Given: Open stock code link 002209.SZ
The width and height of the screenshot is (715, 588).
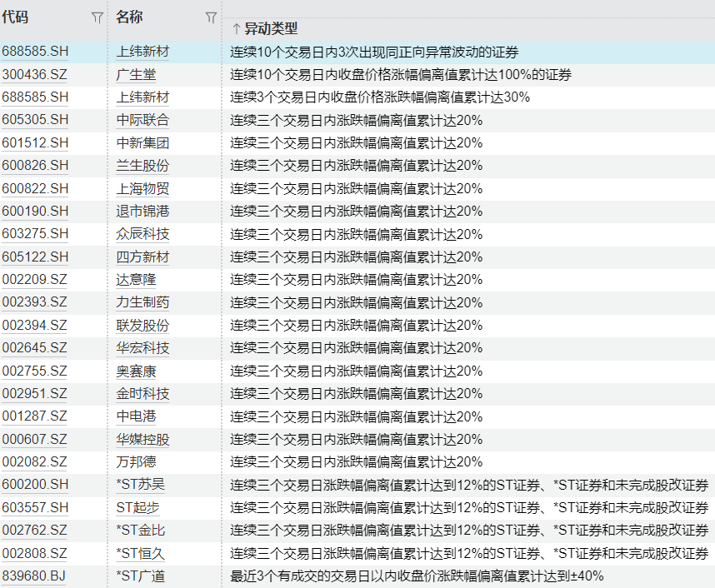Looking at the screenshot, I should [x=35, y=279].
